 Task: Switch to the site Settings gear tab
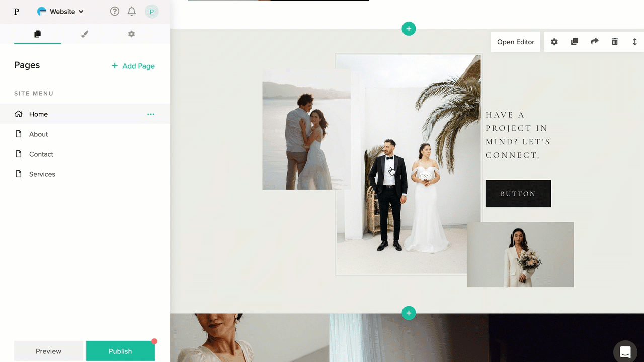coord(131,34)
